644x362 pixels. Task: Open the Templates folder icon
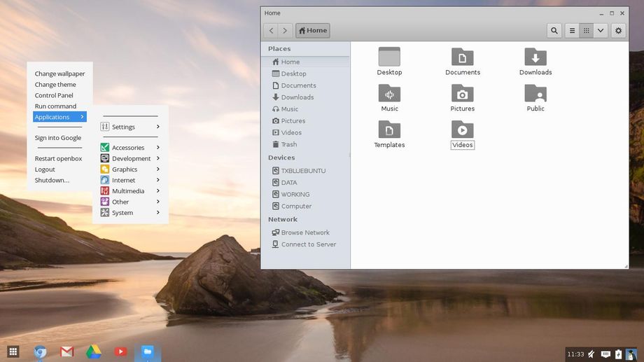(389, 130)
